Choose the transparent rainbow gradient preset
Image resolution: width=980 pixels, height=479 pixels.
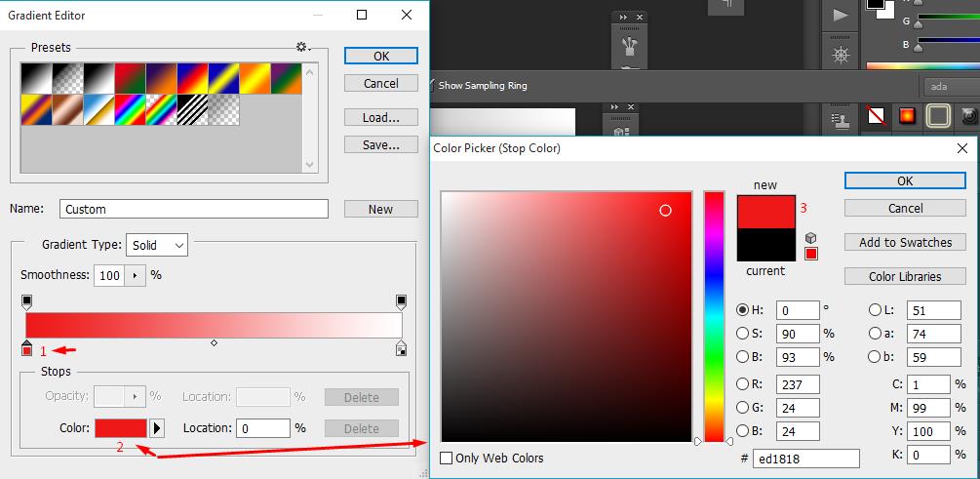click(x=161, y=109)
